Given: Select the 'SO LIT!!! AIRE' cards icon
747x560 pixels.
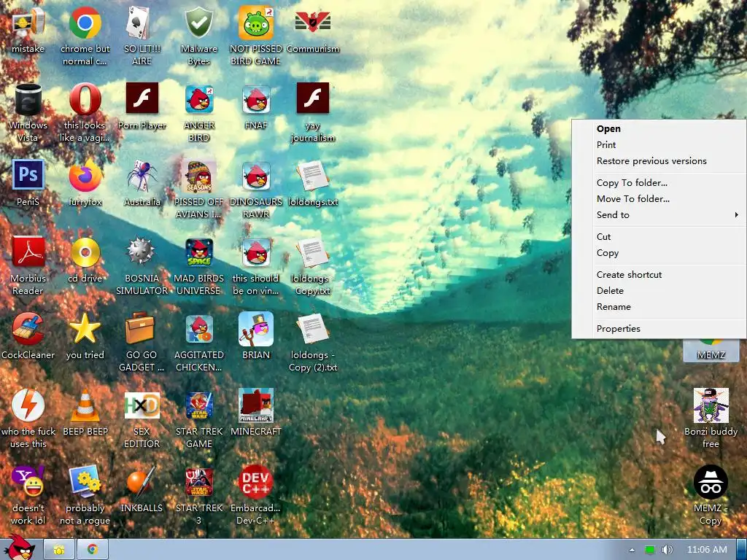Looking at the screenshot, I should (142, 36).
